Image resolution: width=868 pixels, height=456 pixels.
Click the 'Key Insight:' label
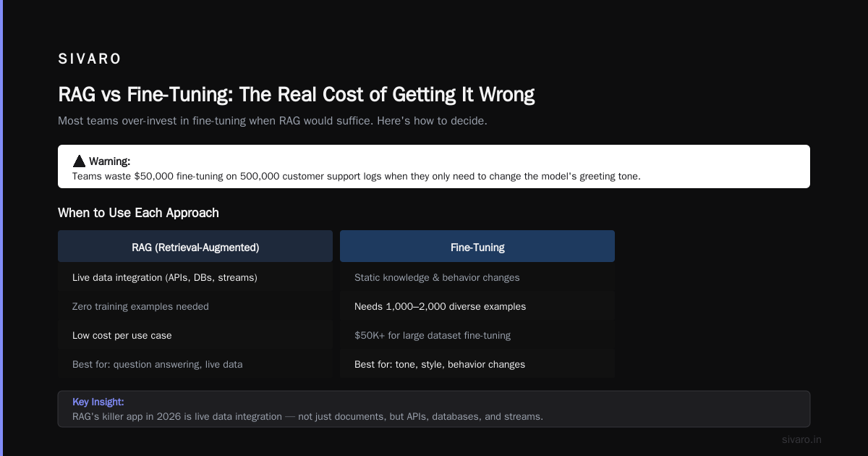(98, 402)
